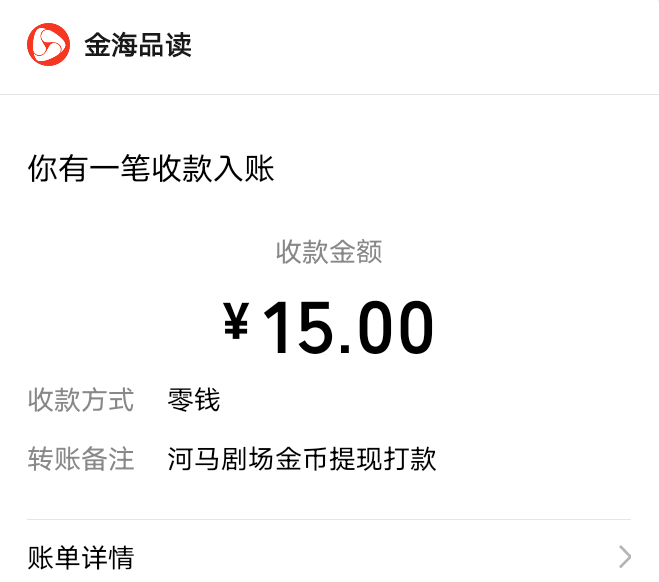Tap the 收款方式 label
Viewport: 659px width, 582px height.
(81, 399)
